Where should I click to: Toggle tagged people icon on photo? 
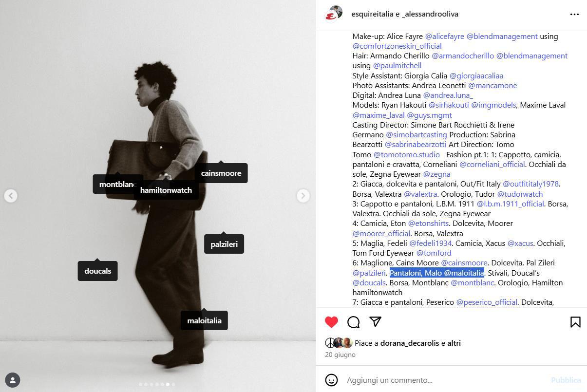pos(13,380)
